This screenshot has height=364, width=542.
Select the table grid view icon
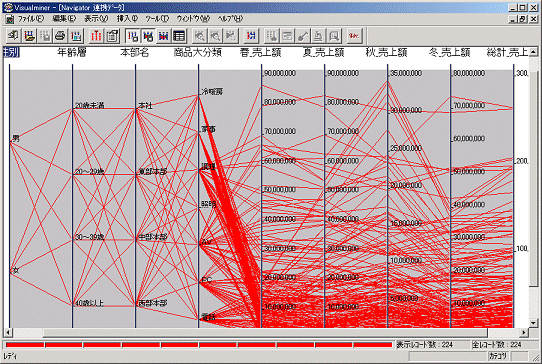pos(179,36)
